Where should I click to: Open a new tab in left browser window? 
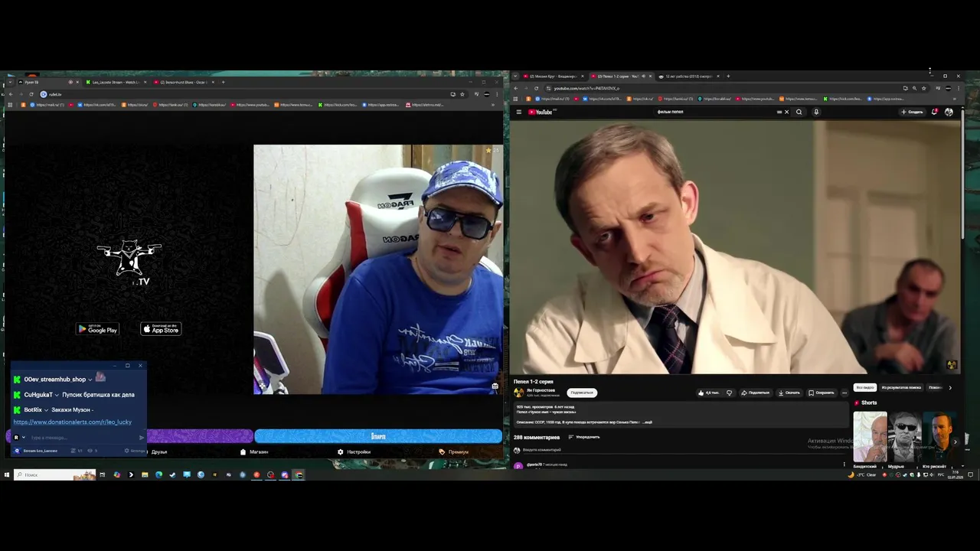click(223, 82)
